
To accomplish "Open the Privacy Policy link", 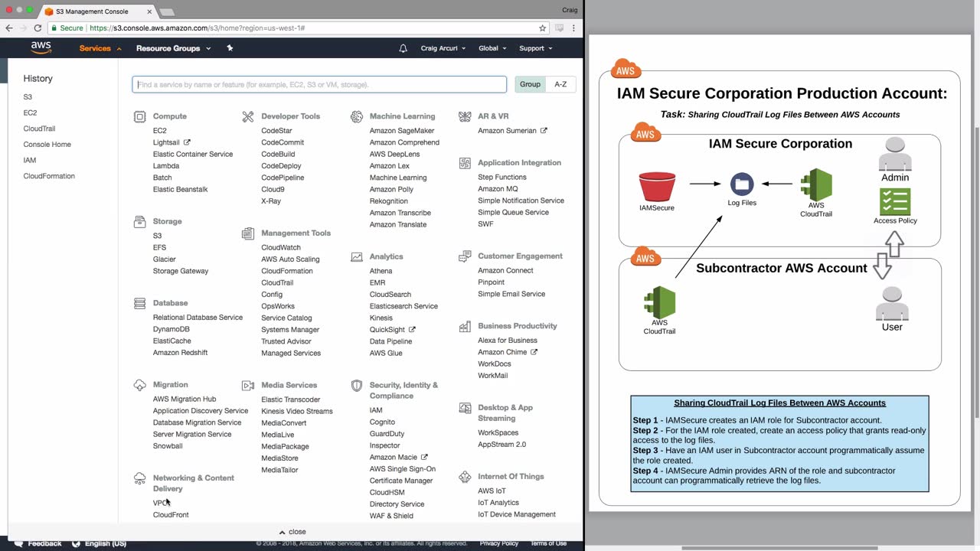I will coord(499,543).
